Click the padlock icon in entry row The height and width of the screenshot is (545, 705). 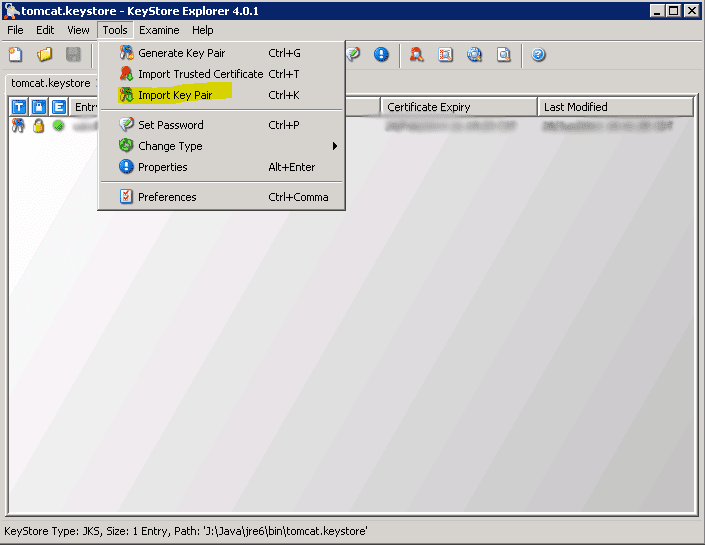tap(39, 125)
